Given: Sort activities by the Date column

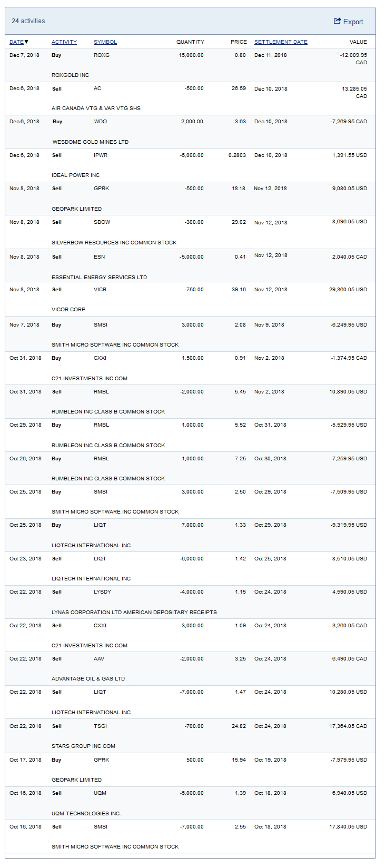Looking at the screenshot, I should pos(16,42).
